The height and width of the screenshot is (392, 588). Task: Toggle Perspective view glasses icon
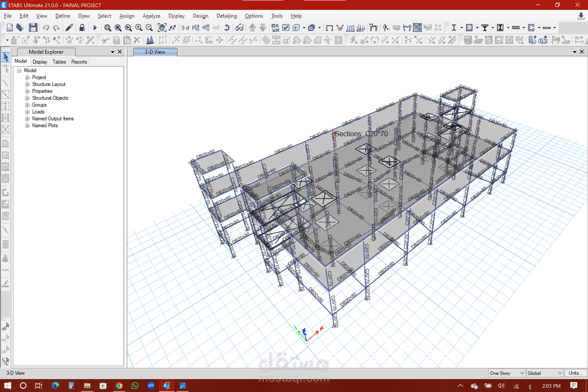tap(239, 28)
